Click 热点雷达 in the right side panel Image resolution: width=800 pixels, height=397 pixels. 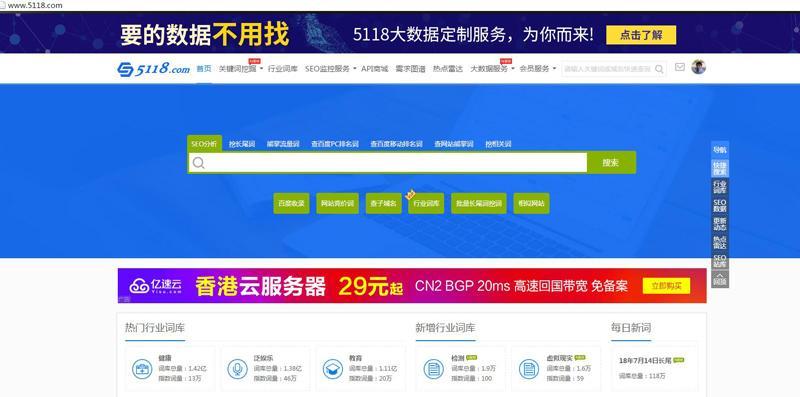(720, 242)
